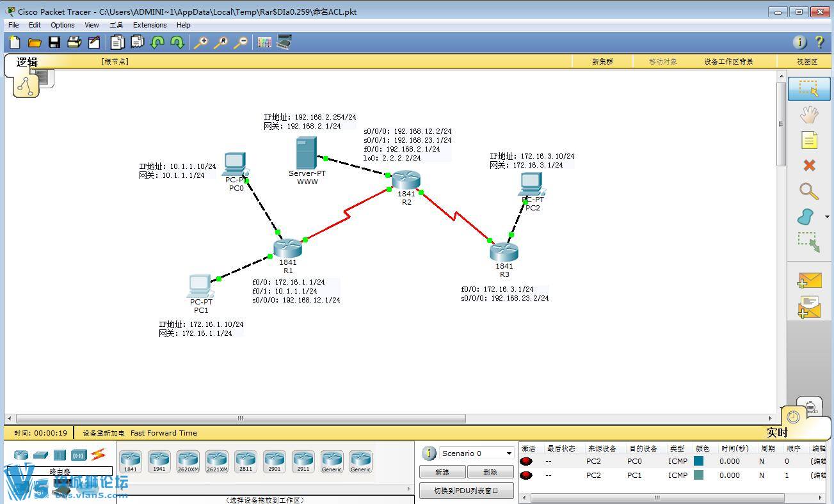
Task: Click the WWW server device
Action: tap(306, 153)
